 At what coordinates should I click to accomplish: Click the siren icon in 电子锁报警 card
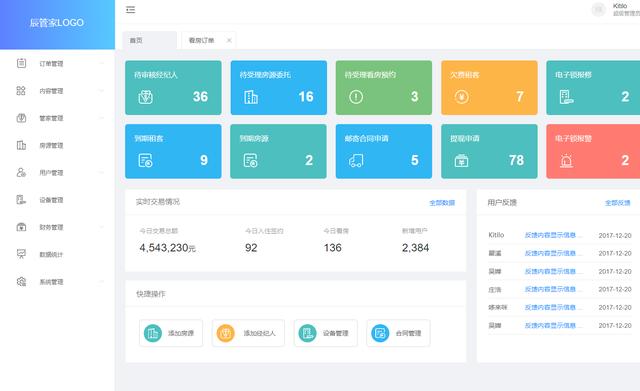coord(566,160)
